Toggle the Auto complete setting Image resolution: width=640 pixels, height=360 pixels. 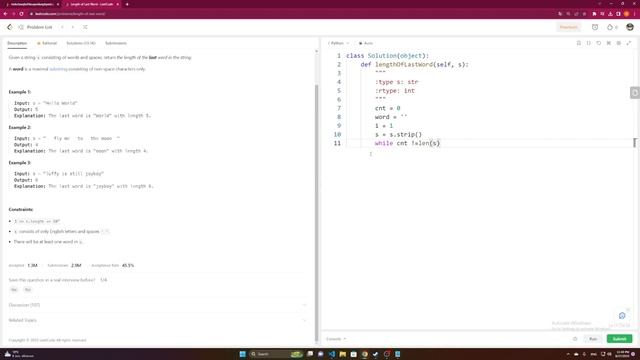(x=366, y=43)
